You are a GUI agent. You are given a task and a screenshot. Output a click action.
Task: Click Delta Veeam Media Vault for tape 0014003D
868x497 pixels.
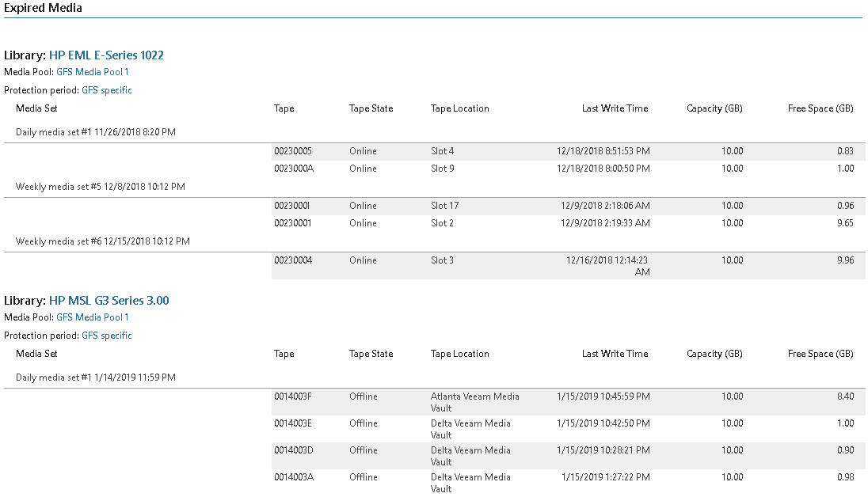tap(470, 456)
